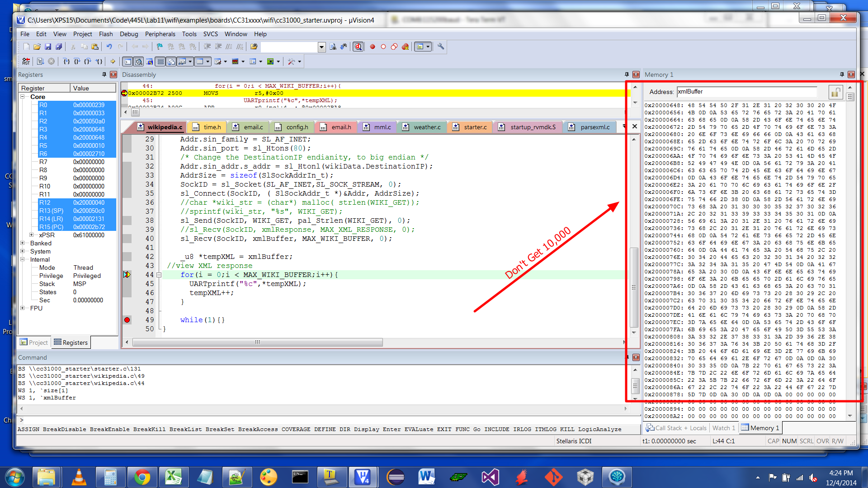
Task: Expand the FPU register group
Action: [x=23, y=308]
